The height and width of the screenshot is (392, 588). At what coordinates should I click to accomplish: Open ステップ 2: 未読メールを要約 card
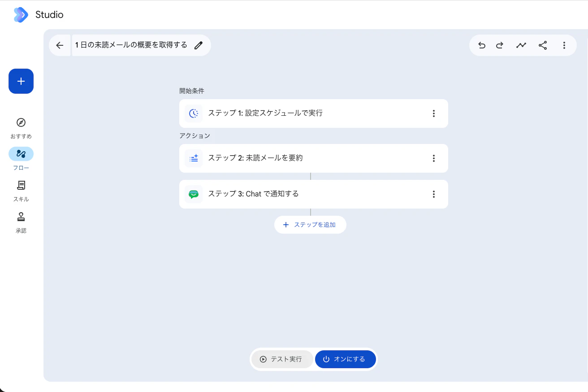coord(314,158)
